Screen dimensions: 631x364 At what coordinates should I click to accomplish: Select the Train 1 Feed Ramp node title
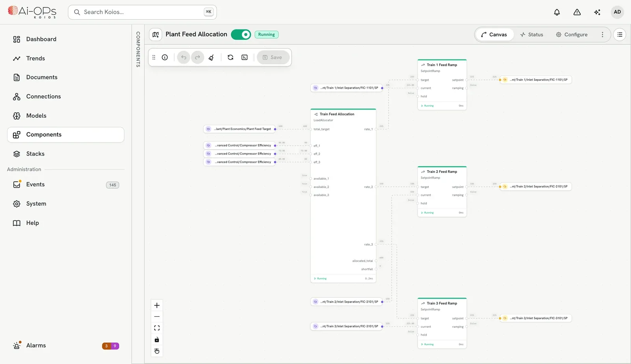click(442, 65)
